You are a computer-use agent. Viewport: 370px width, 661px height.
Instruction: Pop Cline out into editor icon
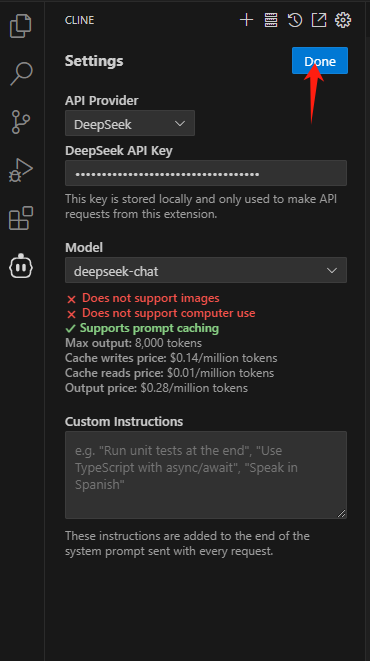tap(319, 20)
